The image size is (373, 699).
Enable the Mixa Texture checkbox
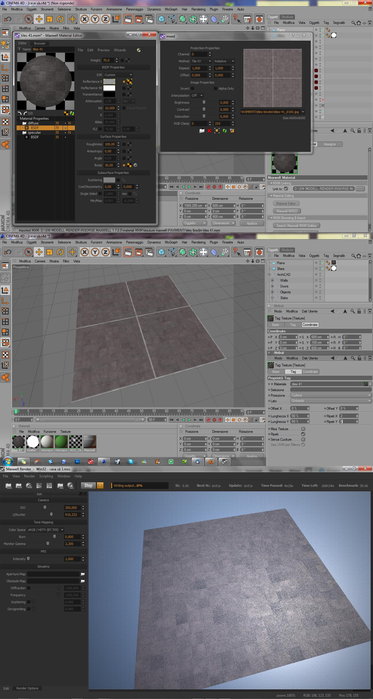click(x=303, y=428)
